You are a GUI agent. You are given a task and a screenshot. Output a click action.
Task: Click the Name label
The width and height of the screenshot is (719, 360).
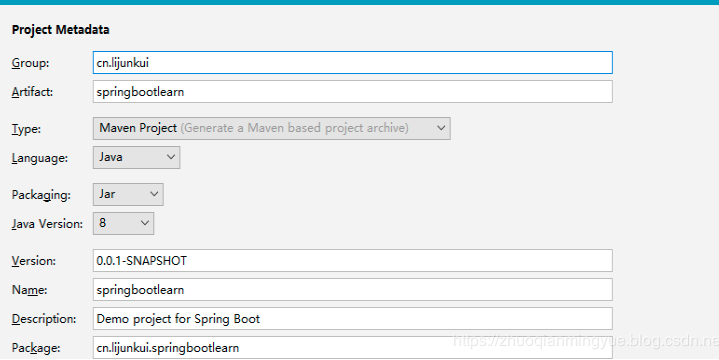pos(29,290)
